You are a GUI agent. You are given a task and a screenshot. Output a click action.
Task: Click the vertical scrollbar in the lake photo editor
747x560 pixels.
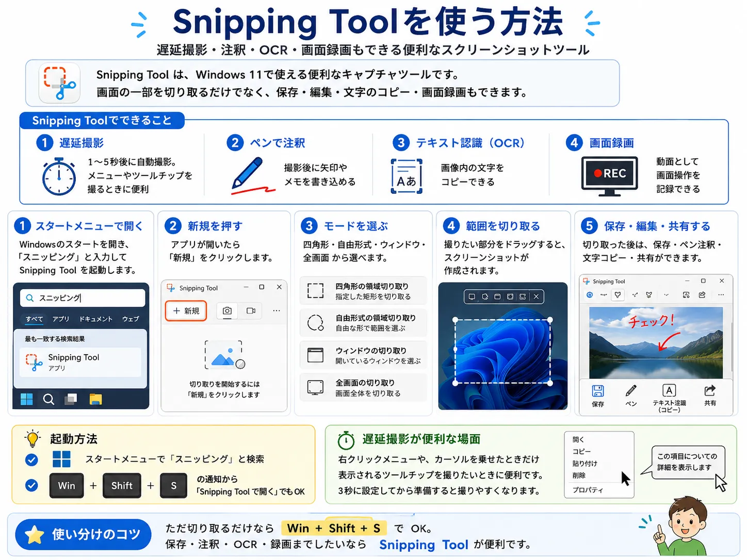731,347
